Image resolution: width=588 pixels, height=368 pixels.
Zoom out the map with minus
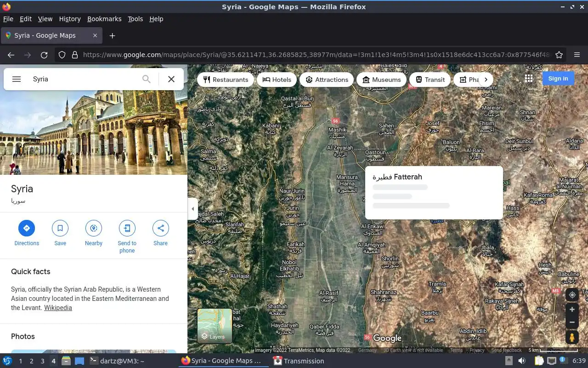[572, 322]
